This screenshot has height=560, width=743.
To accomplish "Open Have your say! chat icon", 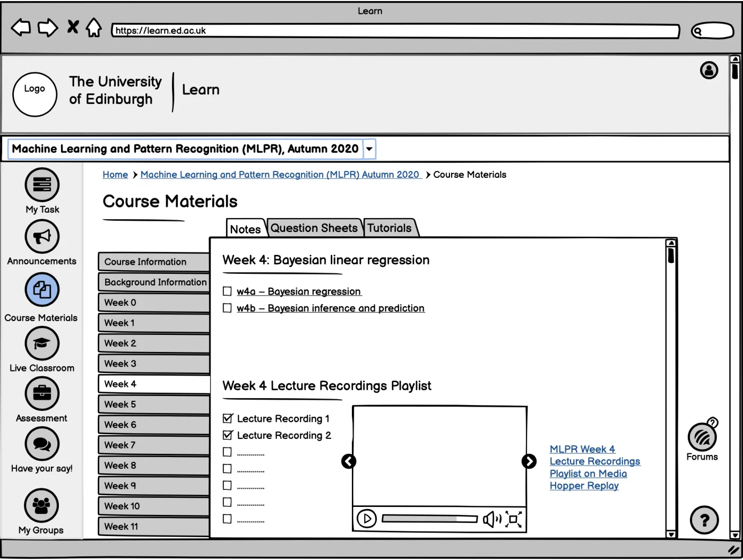I will pyautogui.click(x=42, y=444).
